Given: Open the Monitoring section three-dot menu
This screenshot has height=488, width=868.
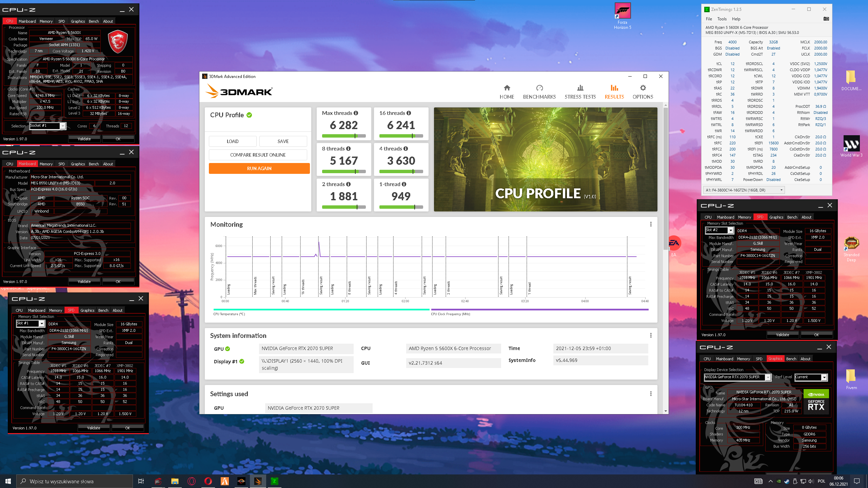Looking at the screenshot, I should (x=651, y=224).
